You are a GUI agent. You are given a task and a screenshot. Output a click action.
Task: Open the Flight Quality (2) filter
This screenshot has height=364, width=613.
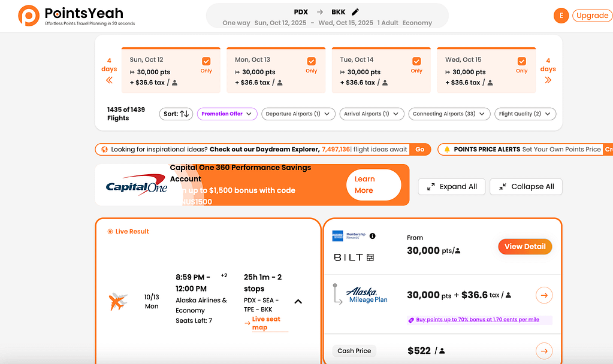point(525,114)
